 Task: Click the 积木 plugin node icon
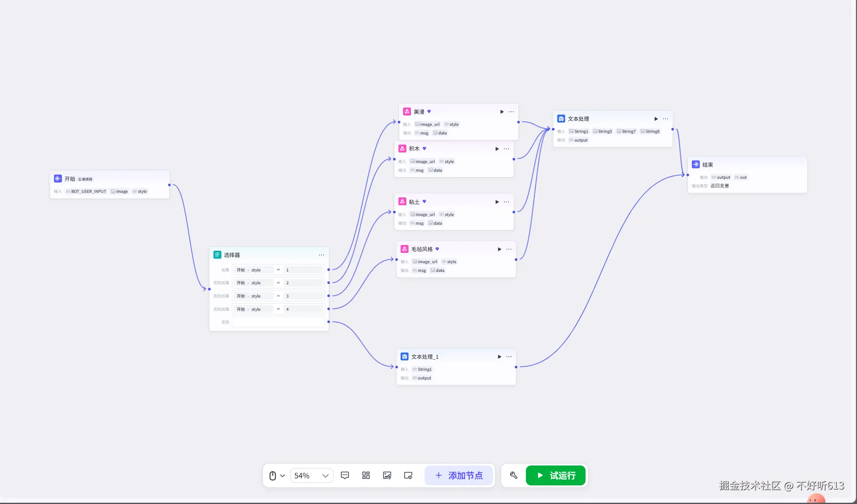tap(402, 149)
